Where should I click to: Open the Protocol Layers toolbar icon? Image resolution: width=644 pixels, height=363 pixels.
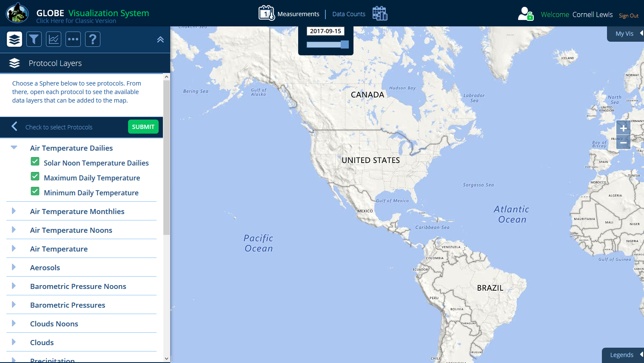(x=14, y=39)
